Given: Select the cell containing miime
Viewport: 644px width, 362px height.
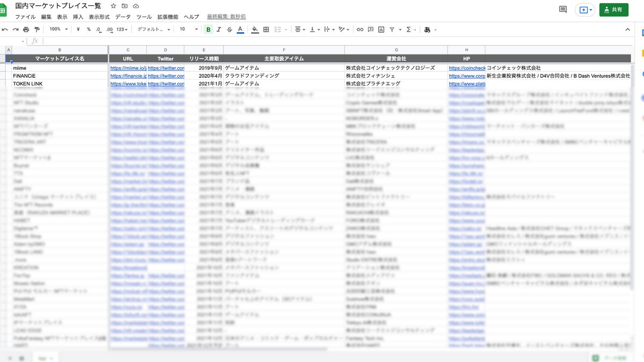Looking at the screenshot, I should [x=60, y=68].
